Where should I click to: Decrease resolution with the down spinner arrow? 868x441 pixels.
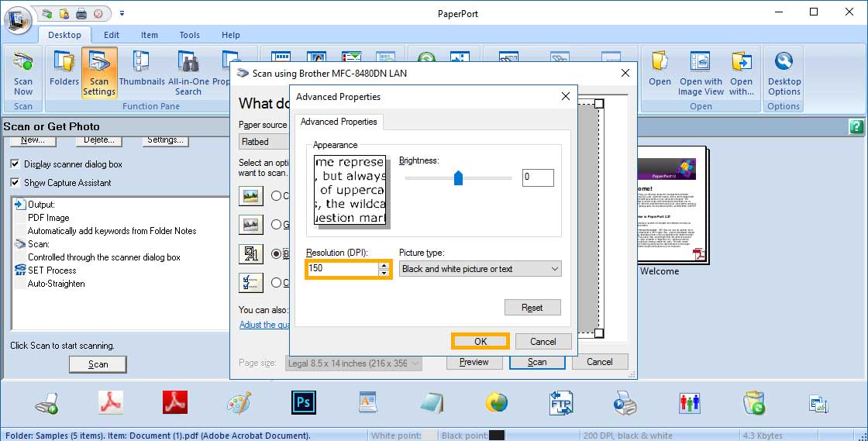pyautogui.click(x=384, y=273)
